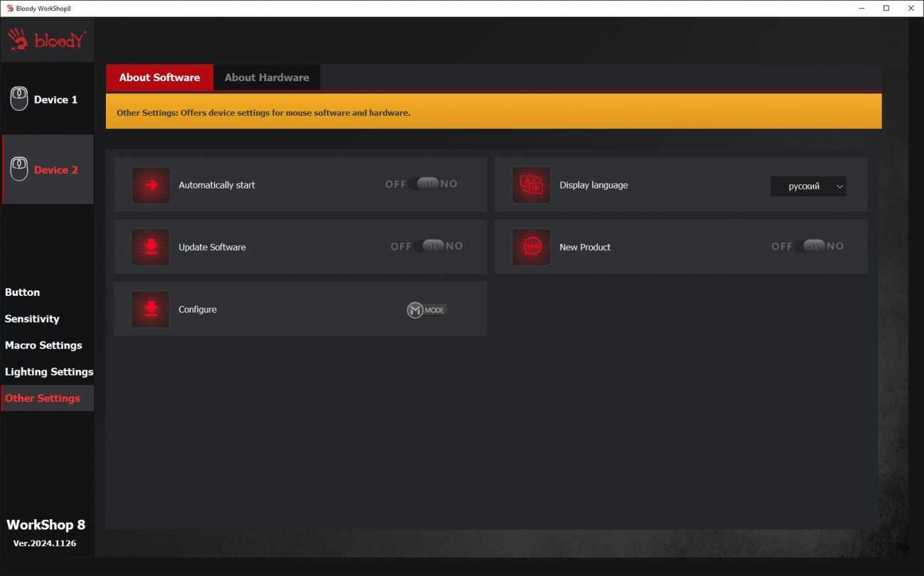Click the Display language translate icon
924x576 pixels.
pos(532,186)
